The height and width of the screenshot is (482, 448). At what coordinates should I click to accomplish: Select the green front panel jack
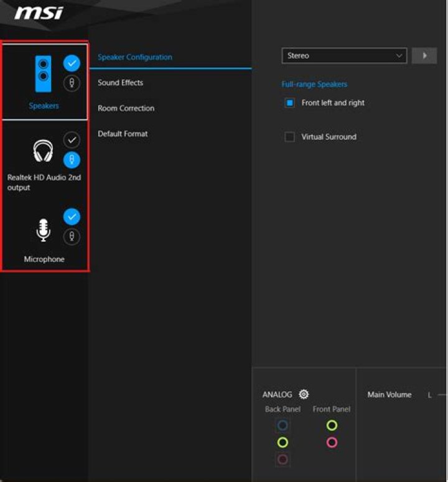pos(332,425)
